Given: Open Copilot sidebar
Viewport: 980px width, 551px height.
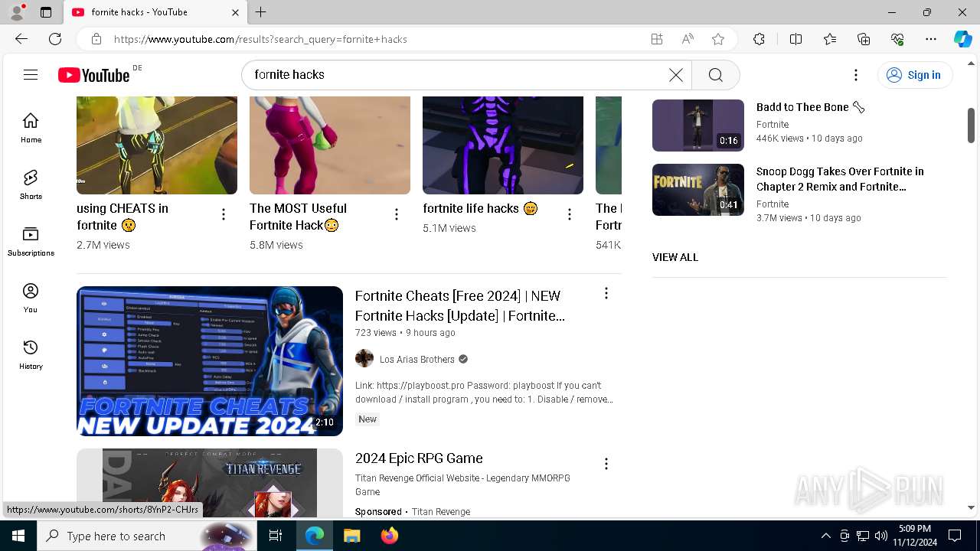Looking at the screenshot, I should pos(962,39).
